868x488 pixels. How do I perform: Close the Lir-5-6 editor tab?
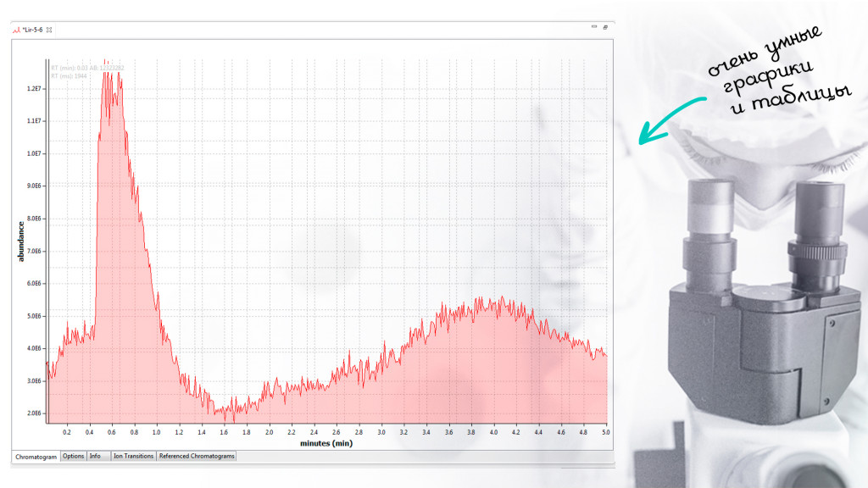49,29
